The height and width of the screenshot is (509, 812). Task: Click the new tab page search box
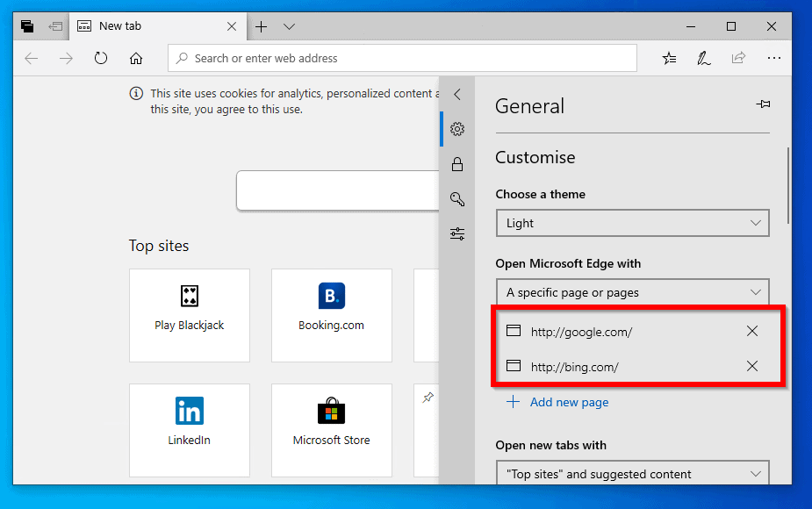coord(338,190)
